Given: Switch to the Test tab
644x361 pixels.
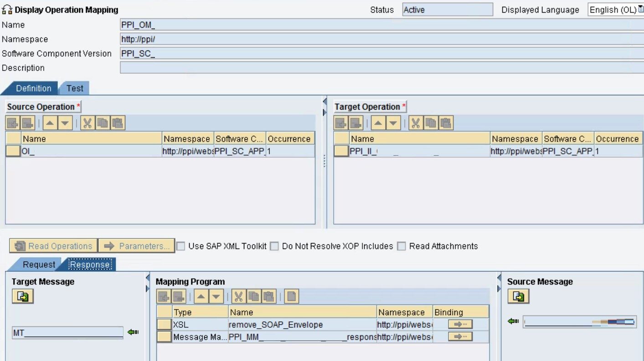Looking at the screenshot, I should [x=75, y=88].
